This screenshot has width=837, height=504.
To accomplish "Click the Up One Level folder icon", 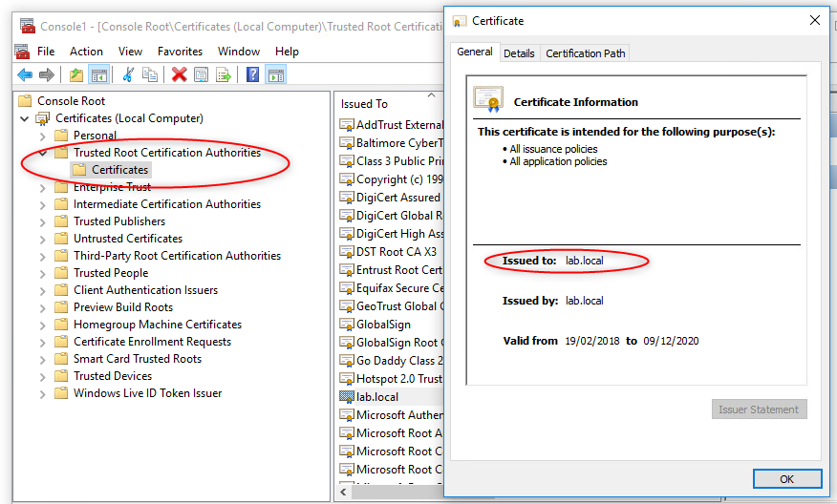I will pos(76,74).
